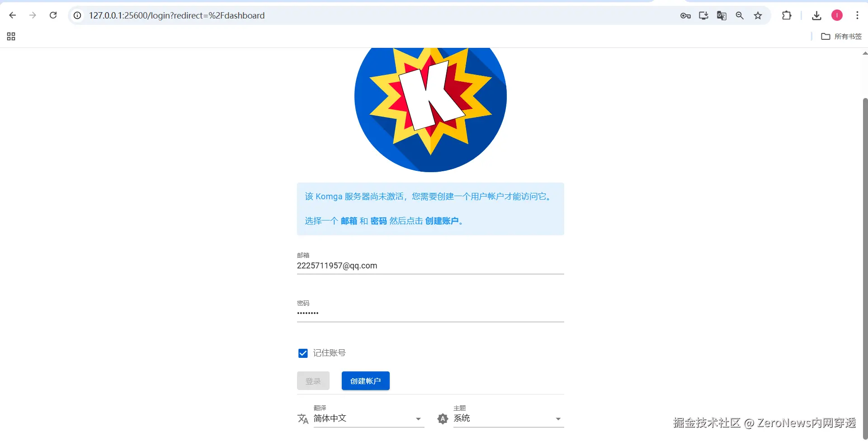Click the activation notice starting 该 Komga 服务器尚未激活
Image resolution: width=868 pixels, height=441 pixels.
(x=429, y=197)
